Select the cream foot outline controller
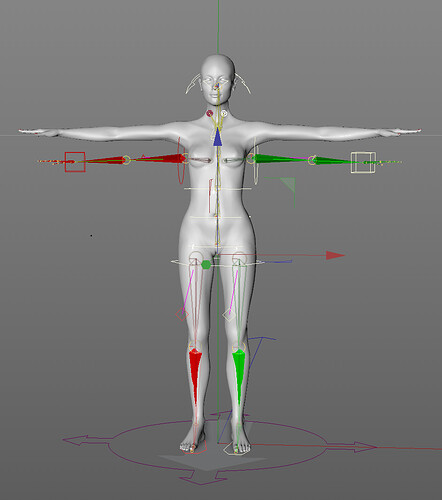This screenshot has width=442, height=500. pyautogui.click(x=237, y=448)
